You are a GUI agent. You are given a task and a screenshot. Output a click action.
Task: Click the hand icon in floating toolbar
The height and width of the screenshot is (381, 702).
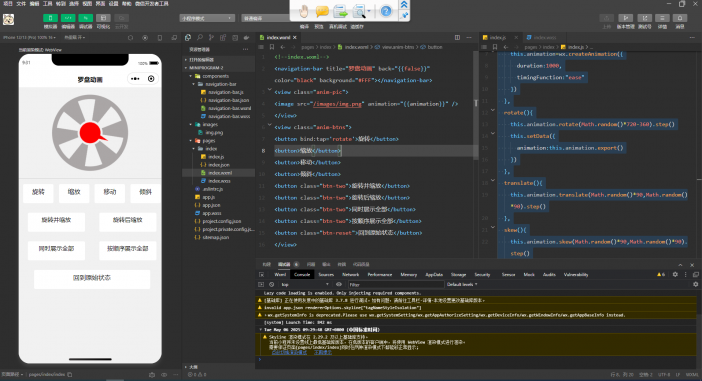click(x=304, y=11)
